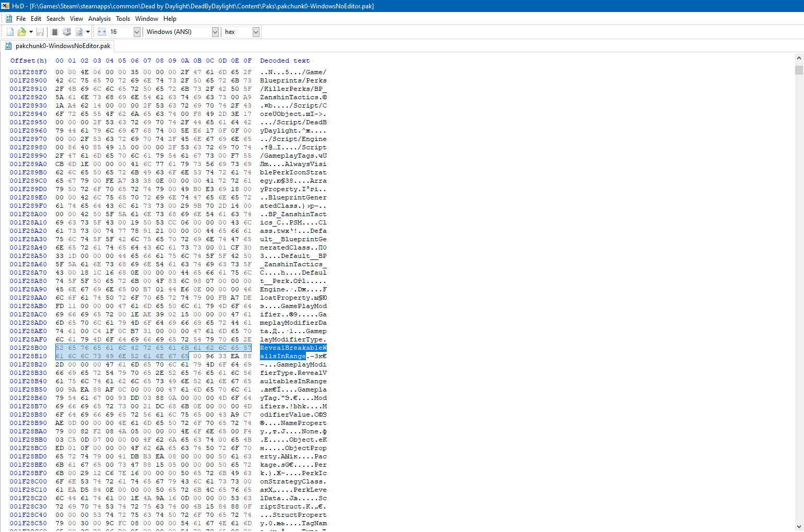Open the Analysis menu
804x532 pixels.
tap(99, 18)
